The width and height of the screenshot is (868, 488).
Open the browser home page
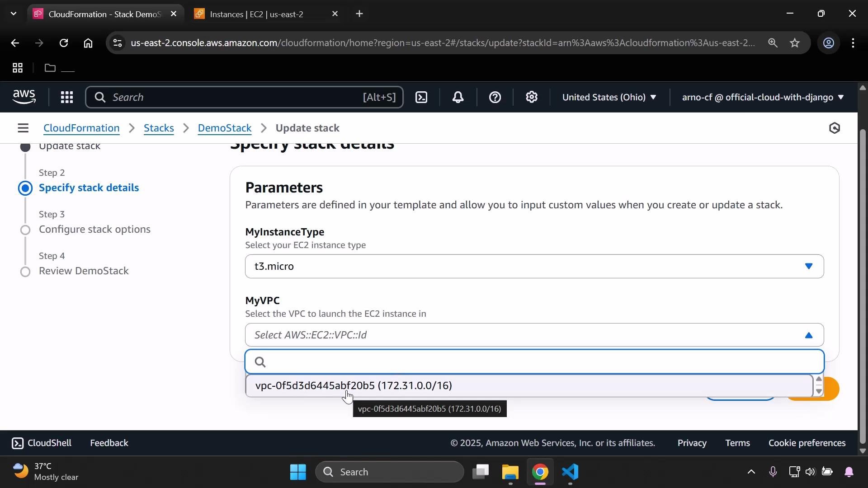tap(88, 43)
